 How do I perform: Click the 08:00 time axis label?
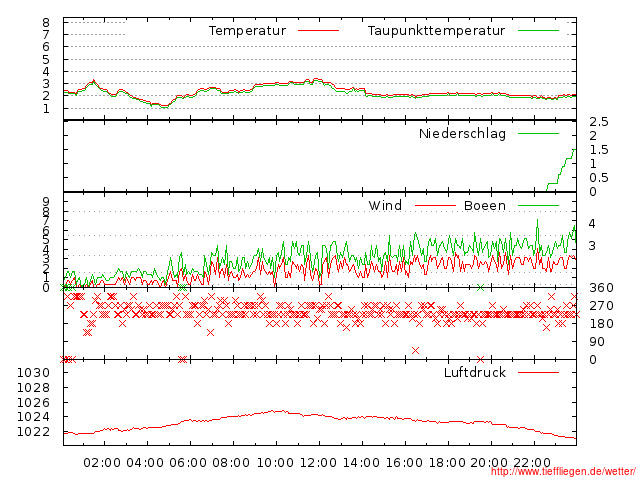(231, 463)
